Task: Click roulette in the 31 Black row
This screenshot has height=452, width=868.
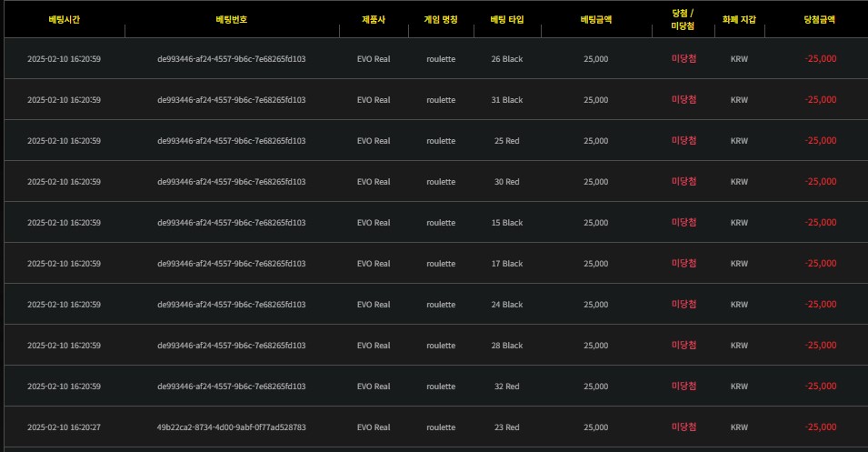Action: pos(441,100)
